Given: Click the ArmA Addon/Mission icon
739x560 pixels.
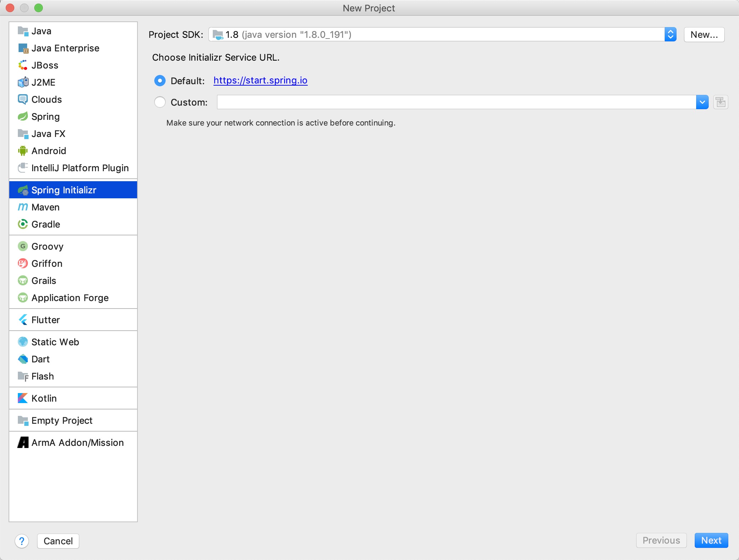Looking at the screenshot, I should (x=23, y=443).
